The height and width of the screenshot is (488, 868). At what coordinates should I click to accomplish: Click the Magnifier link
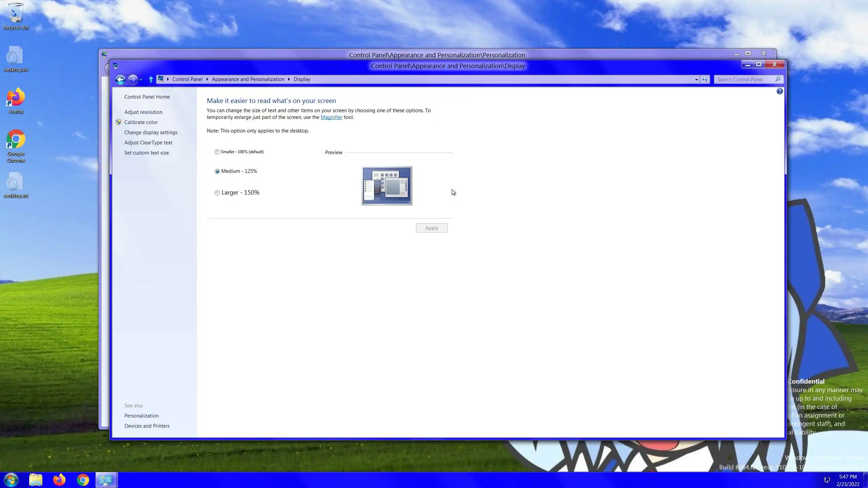(x=331, y=117)
